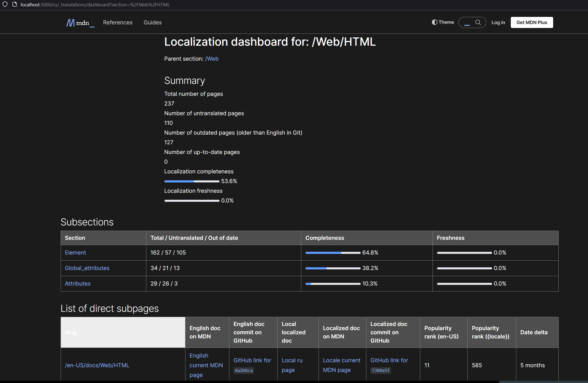This screenshot has width=588, height=383.
Task: Click the Date delta column header
Action: pos(537,332)
